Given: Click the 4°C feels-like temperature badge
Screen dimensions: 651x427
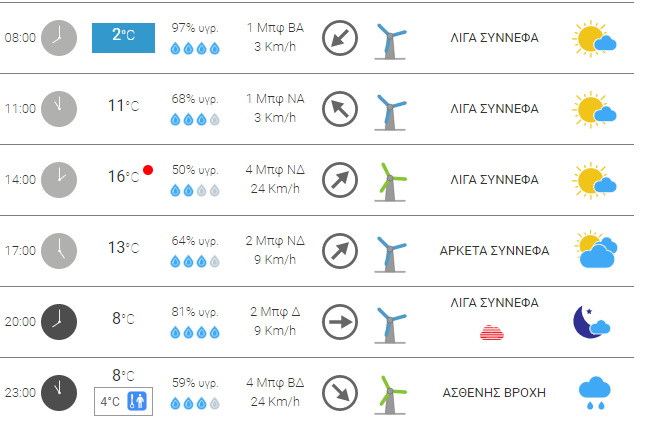Looking at the screenshot, I should click(x=123, y=402).
